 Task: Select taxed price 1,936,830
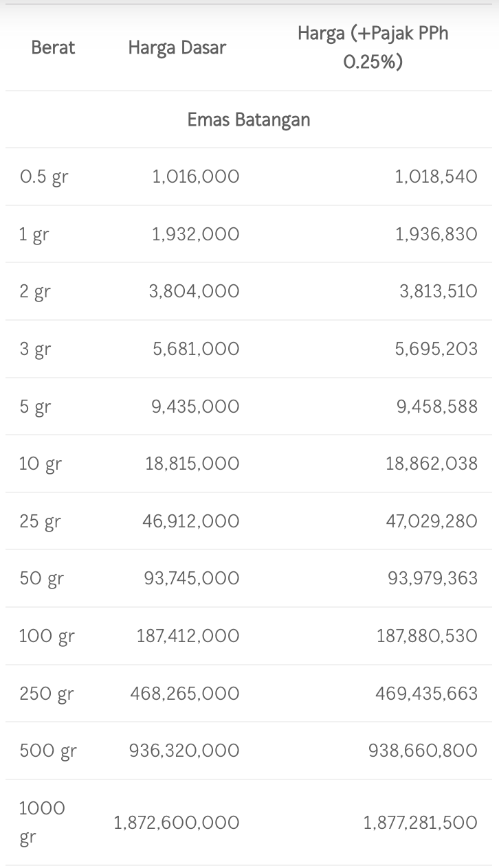pos(436,235)
